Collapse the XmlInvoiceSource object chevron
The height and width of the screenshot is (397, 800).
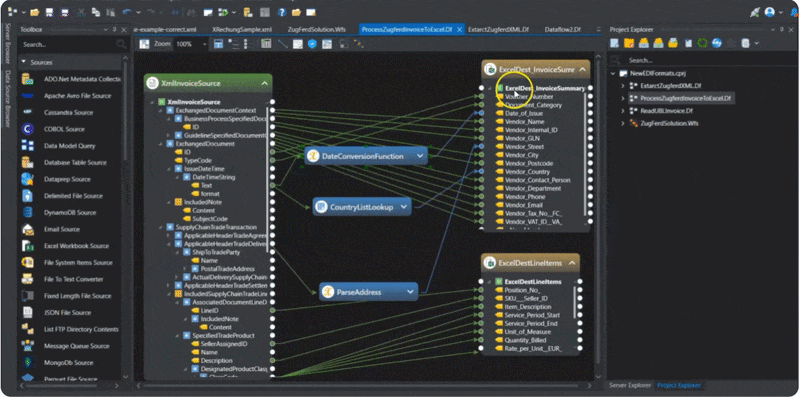[264, 83]
